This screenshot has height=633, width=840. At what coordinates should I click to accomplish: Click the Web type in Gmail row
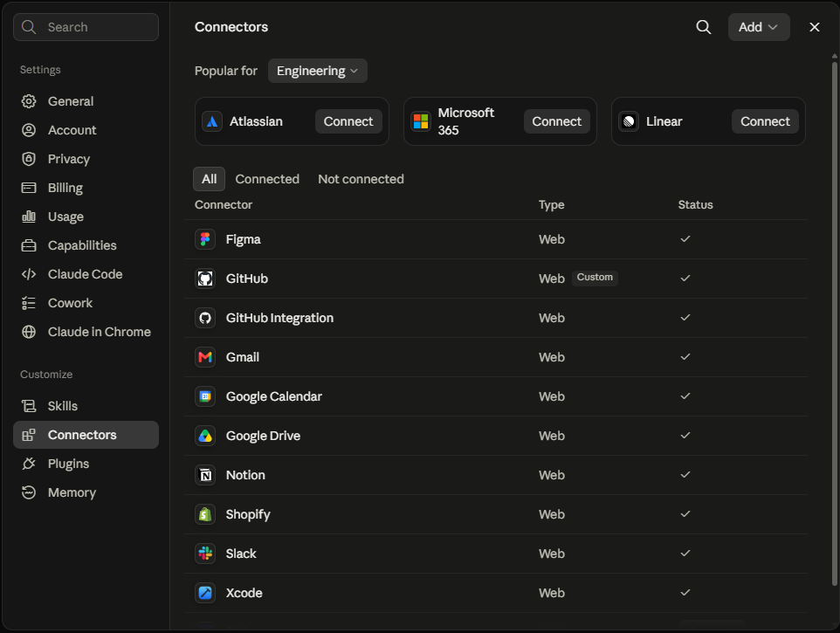click(x=552, y=357)
